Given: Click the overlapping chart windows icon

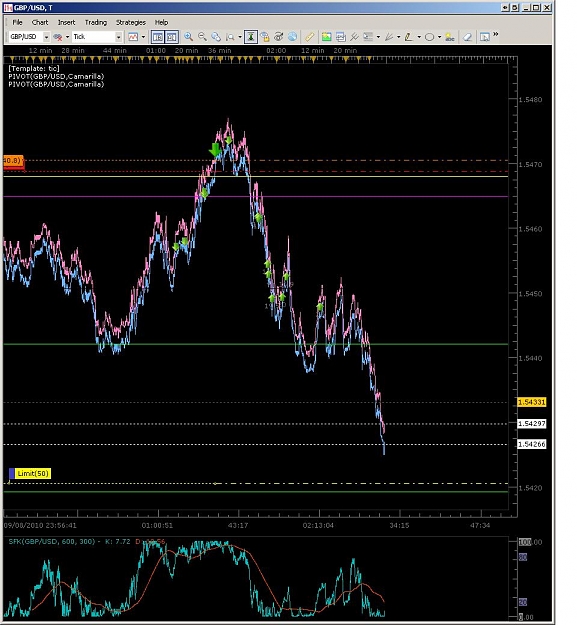Looking at the screenshot, I should pyautogui.click(x=340, y=37).
